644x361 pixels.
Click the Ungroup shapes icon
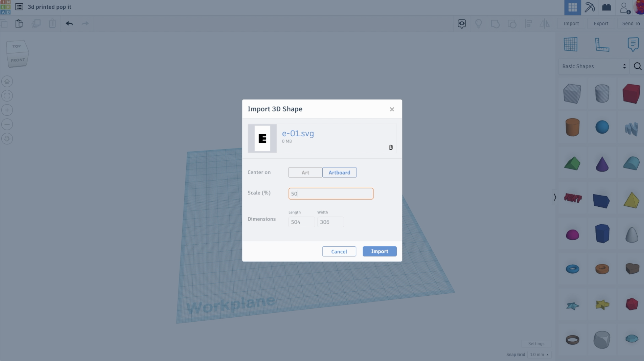pyautogui.click(x=512, y=24)
